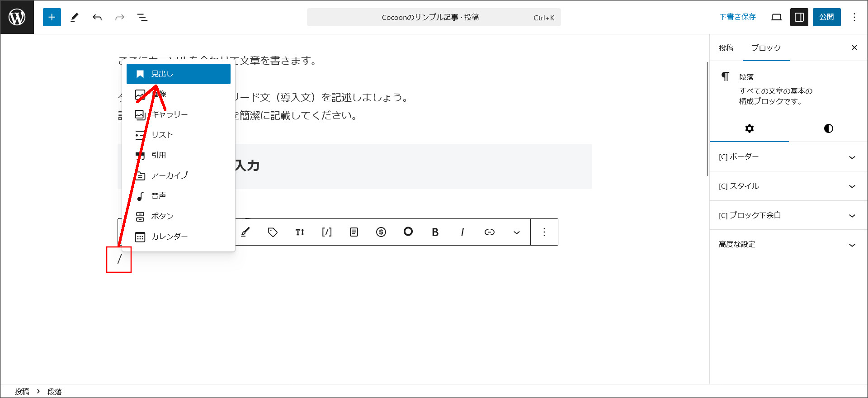Open the Cocoonのサンプル記事 command bar
Screen dimensions: 868x398
tap(434, 17)
